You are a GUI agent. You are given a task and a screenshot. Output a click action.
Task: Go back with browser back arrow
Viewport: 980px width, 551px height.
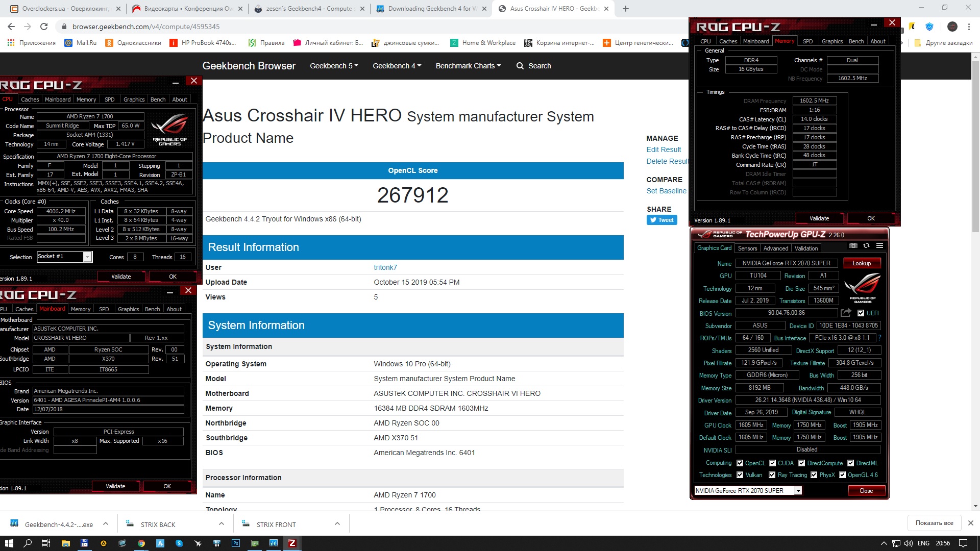coord(11,27)
